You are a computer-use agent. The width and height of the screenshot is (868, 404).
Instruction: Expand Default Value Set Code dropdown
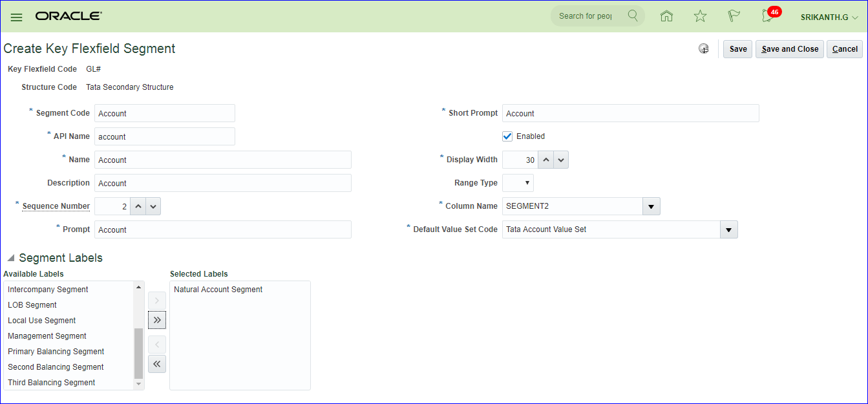pyautogui.click(x=728, y=229)
